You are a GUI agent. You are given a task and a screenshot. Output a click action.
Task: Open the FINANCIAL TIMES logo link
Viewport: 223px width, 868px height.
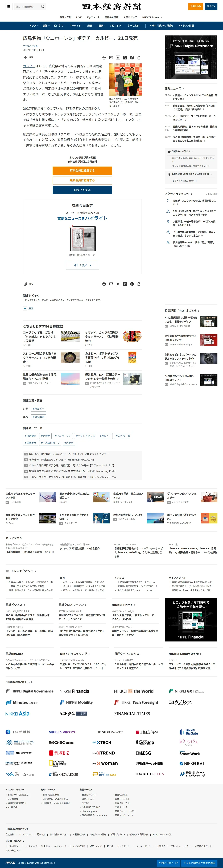tap(132, 713)
